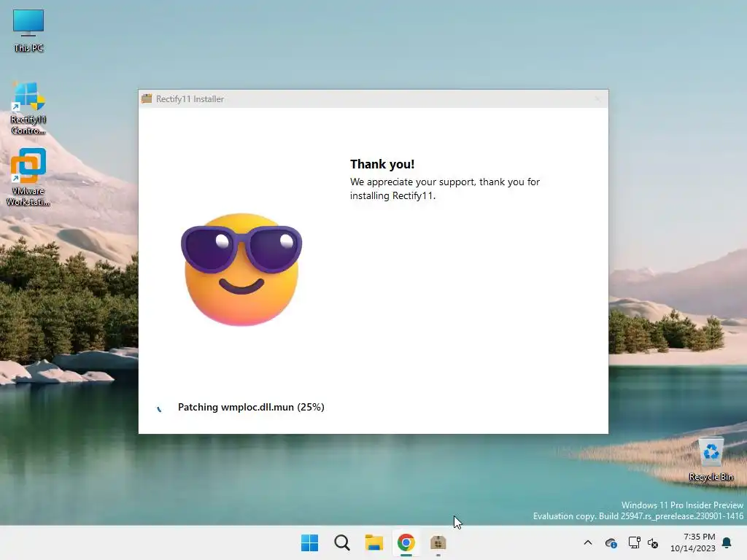Click the muted volume tray icon
The height and width of the screenshot is (560, 747).
click(x=653, y=542)
